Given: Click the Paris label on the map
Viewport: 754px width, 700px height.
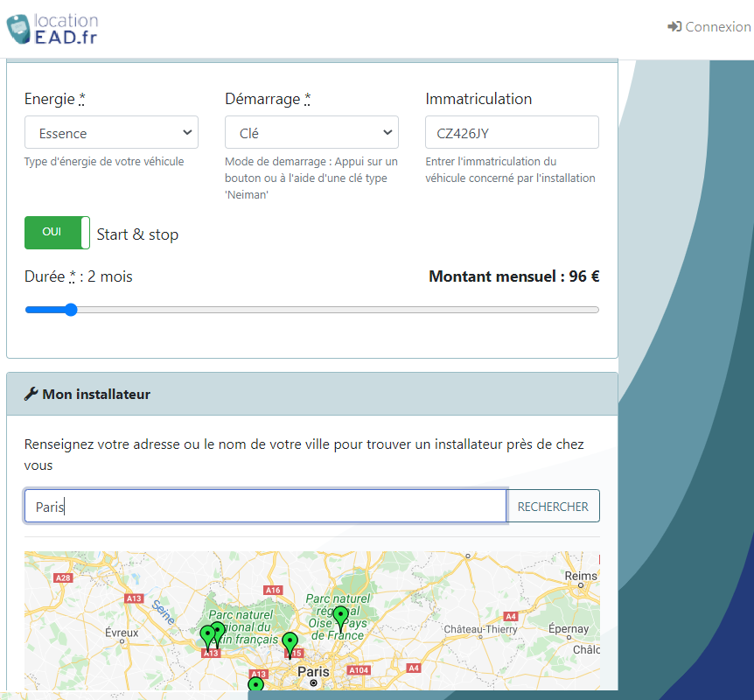Looking at the screenshot, I should (x=313, y=671).
